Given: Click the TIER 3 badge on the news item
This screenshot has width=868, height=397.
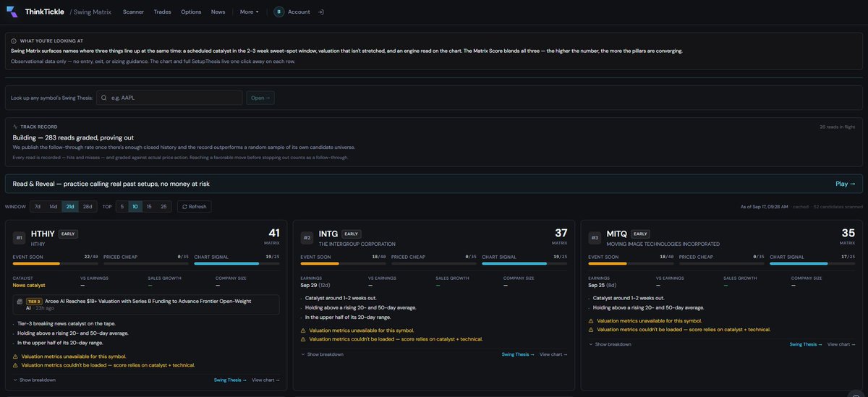Looking at the screenshot, I should [34, 301].
